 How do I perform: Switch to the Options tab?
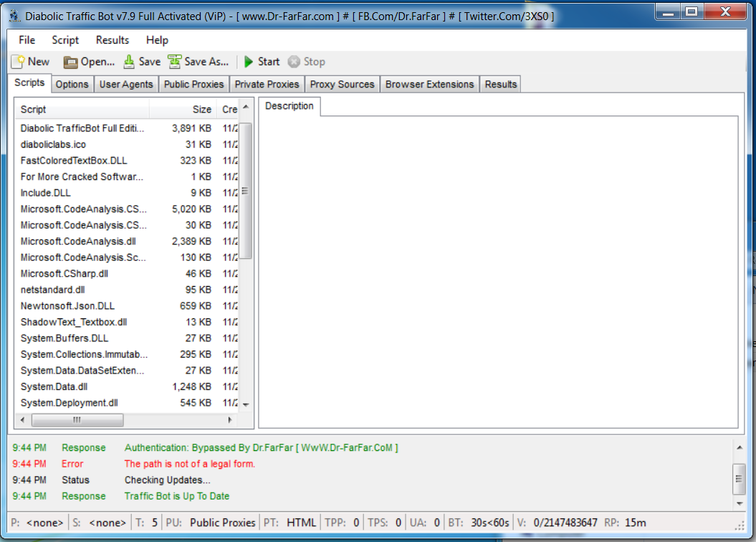tap(72, 84)
